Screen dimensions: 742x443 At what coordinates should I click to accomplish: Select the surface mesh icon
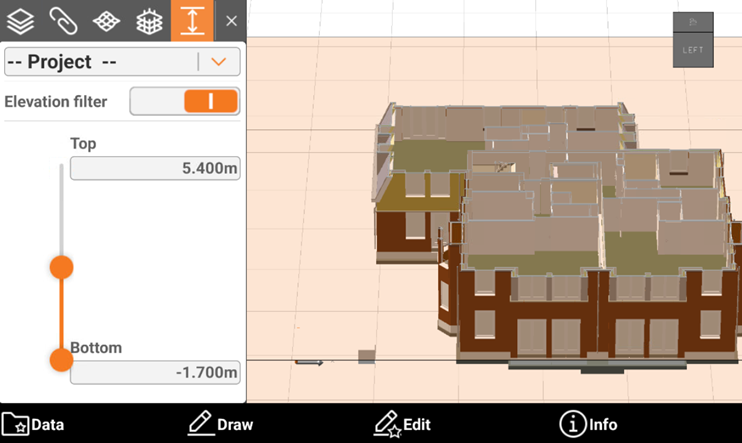[108, 20]
